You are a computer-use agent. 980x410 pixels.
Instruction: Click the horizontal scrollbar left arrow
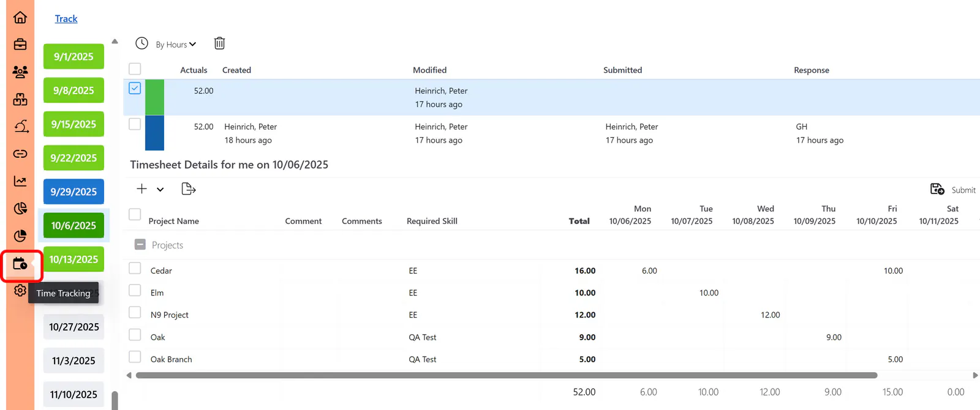[129, 375]
